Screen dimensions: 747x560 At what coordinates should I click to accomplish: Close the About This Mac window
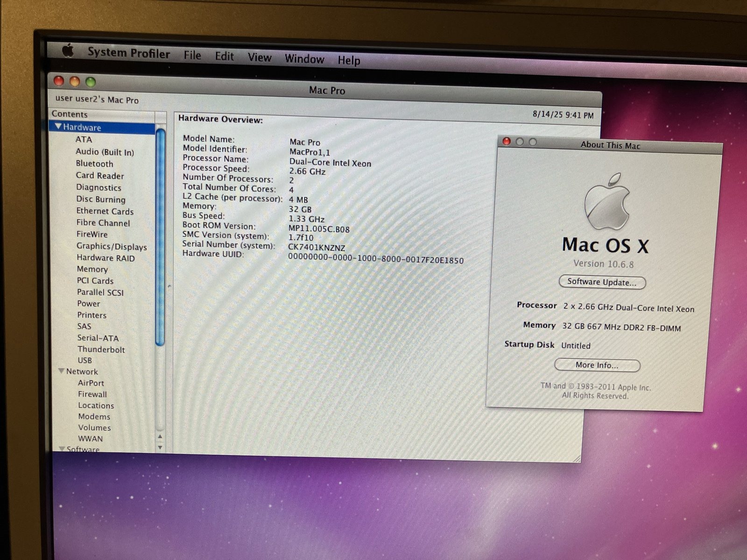coord(507,141)
